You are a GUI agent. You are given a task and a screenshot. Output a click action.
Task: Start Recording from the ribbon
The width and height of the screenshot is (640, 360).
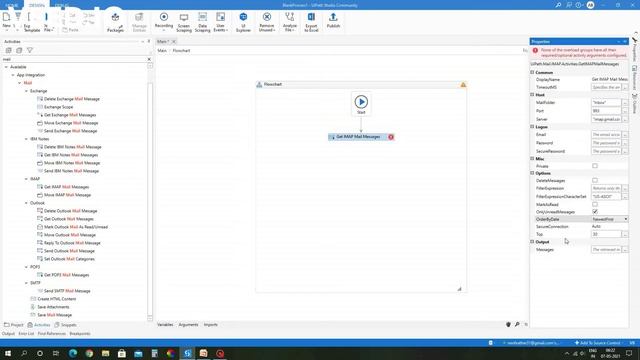tap(164, 21)
